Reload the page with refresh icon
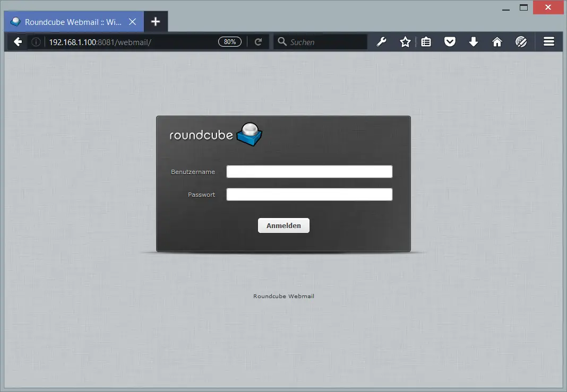567x392 pixels. [x=258, y=42]
